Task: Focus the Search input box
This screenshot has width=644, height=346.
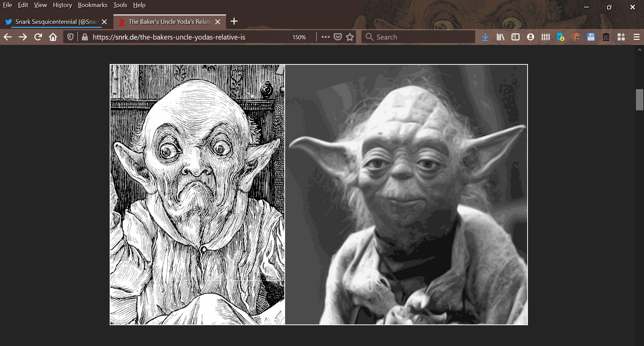Action: point(418,37)
